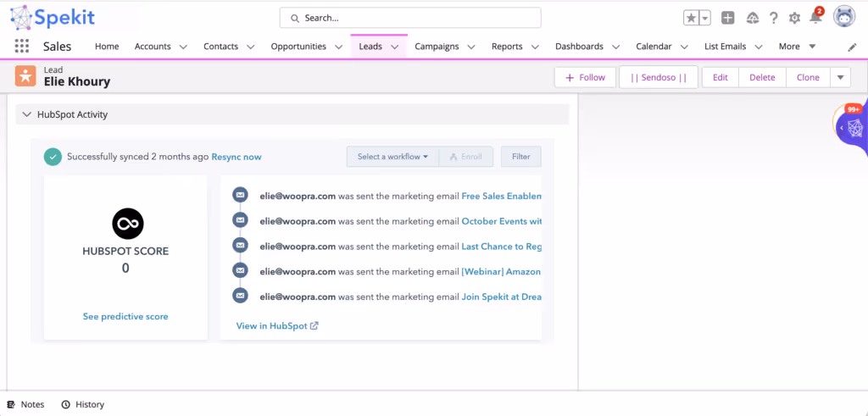Click the Clone button
The image size is (868, 416).
[x=808, y=77]
